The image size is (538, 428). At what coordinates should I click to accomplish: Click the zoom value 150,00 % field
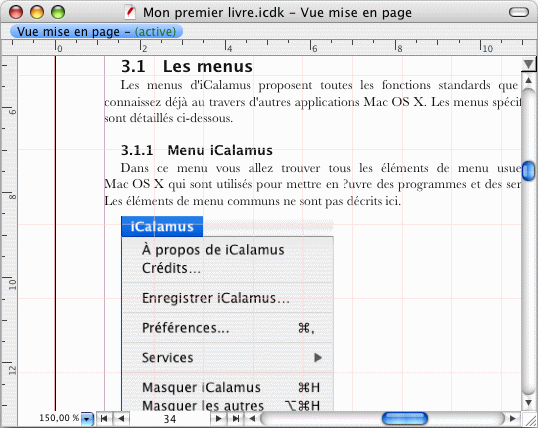point(59,418)
